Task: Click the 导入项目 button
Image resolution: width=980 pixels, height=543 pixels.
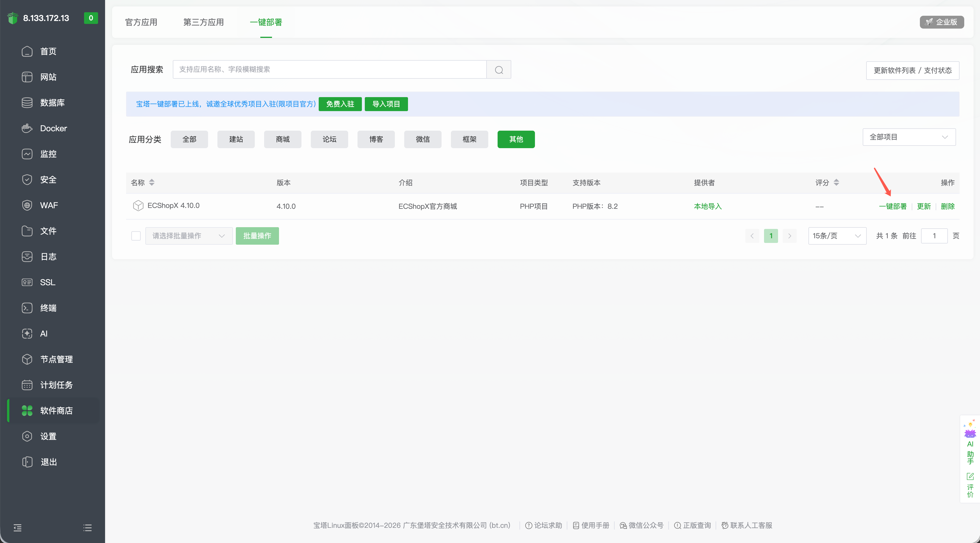Action: [x=386, y=104]
